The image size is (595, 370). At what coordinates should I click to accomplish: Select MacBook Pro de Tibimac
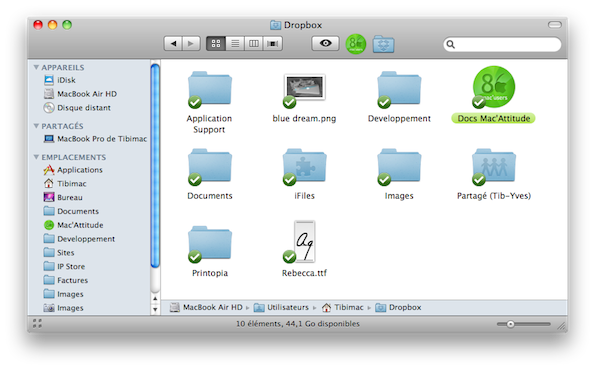pyautogui.click(x=95, y=139)
